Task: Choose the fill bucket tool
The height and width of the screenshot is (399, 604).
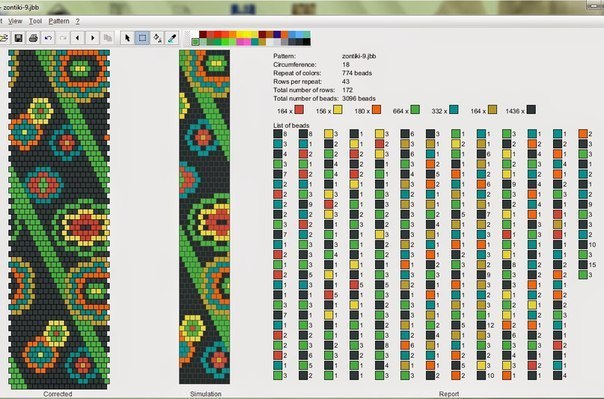Action: coord(158,38)
